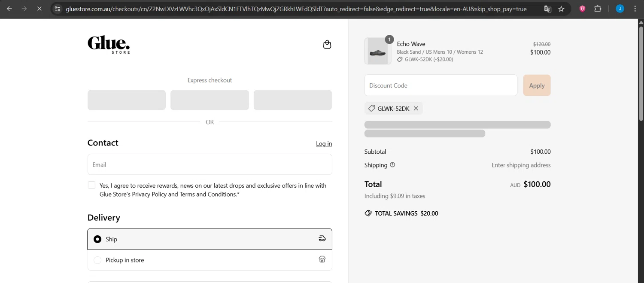Click the 'Enter shipping address' text
The image size is (644, 283).
(521, 165)
